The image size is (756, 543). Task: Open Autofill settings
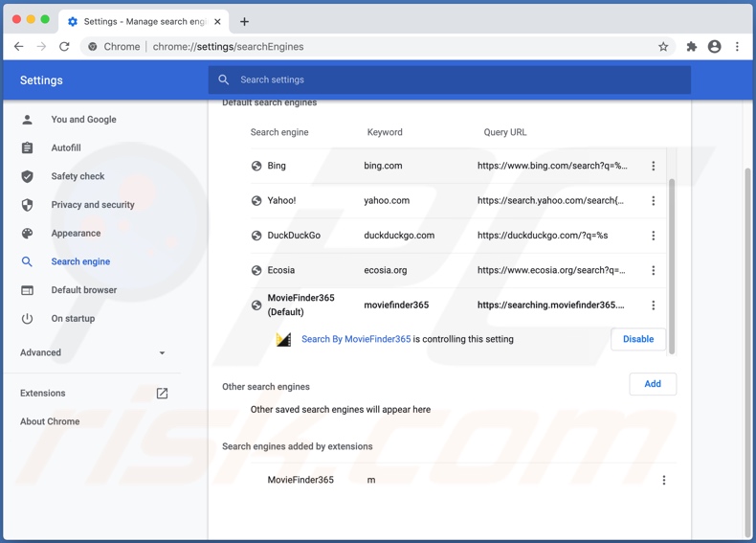pos(66,147)
